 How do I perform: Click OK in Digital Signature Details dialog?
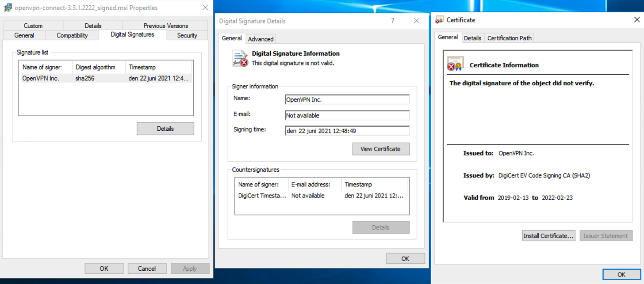[406, 258]
